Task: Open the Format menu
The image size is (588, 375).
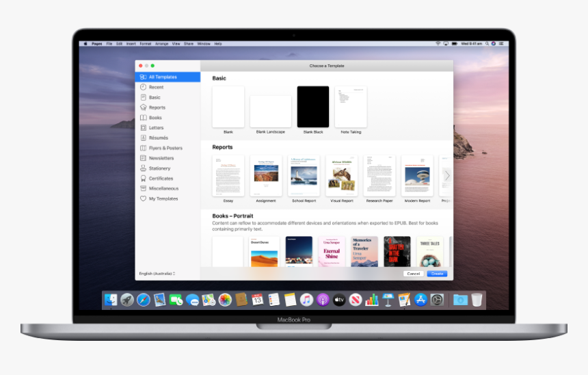Action: point(144,44)
